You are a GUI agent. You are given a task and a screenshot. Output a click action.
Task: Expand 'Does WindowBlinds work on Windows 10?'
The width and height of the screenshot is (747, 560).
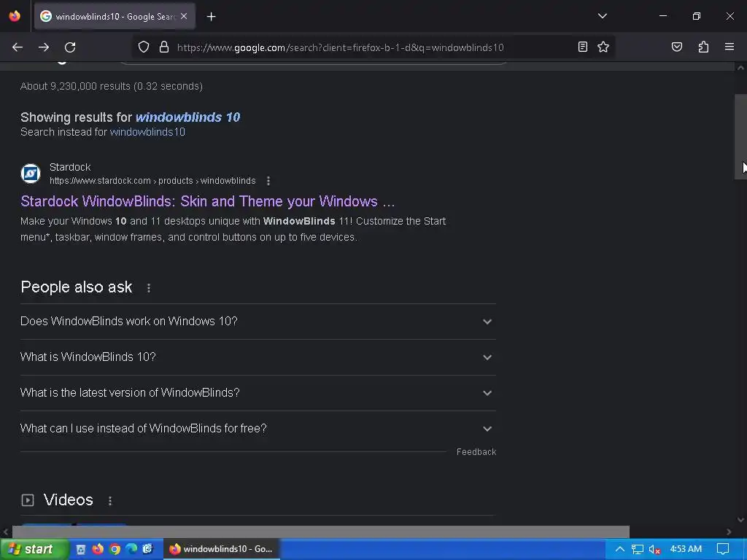click(258, 322)
